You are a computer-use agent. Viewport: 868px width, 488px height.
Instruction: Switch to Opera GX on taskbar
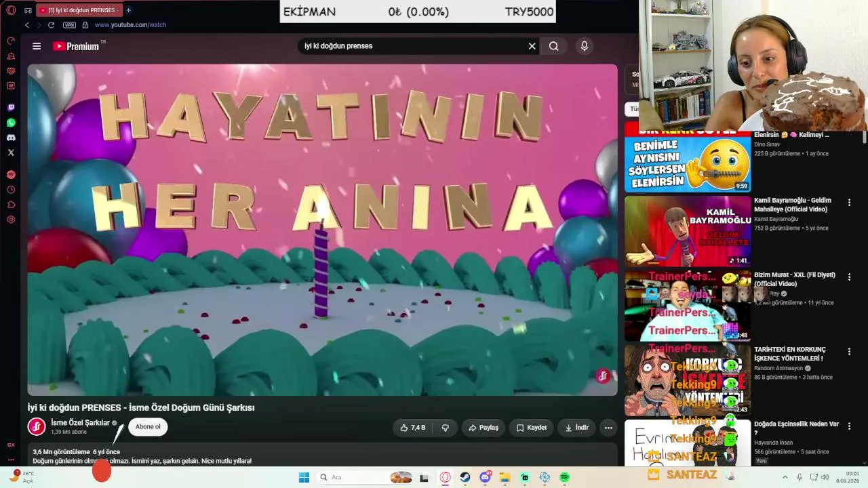(x=446, y=477)
